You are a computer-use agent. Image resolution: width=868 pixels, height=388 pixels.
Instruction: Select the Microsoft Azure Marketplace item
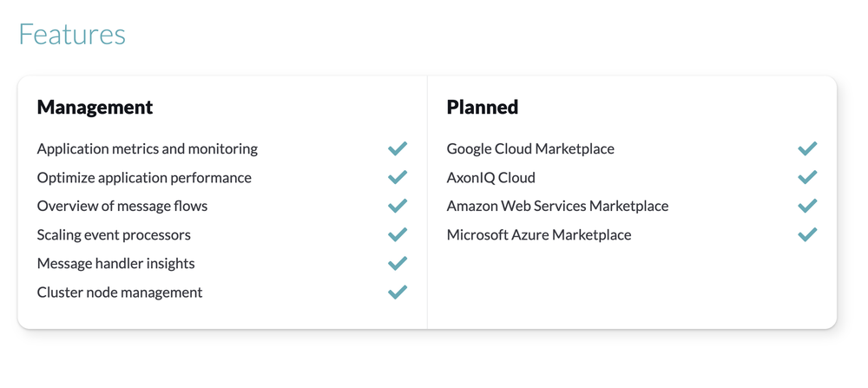[539, 234]
